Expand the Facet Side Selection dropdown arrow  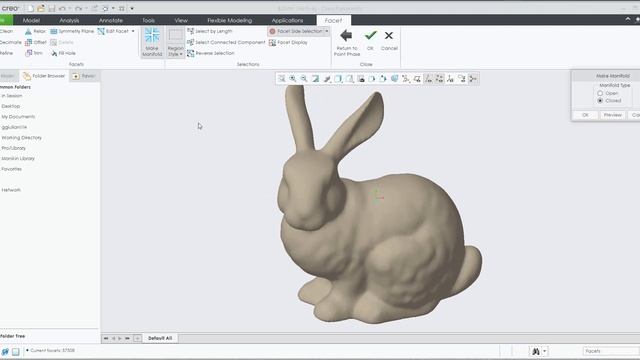[327, 31]
